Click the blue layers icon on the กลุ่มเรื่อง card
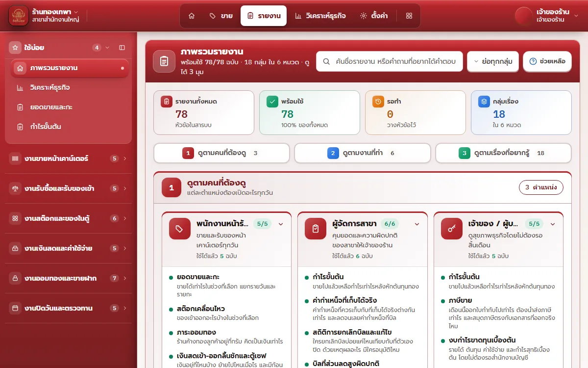The width and height of the screenshot is (588, 368). tap(484, 102)
